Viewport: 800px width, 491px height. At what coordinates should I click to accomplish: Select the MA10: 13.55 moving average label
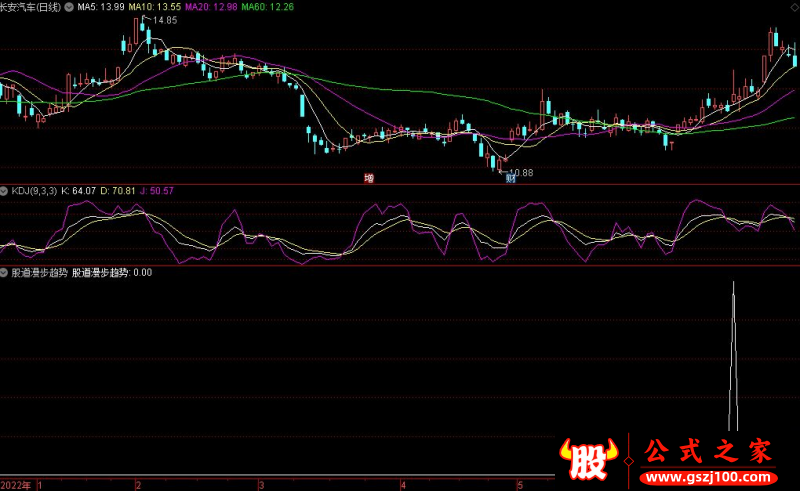point(163,7)
